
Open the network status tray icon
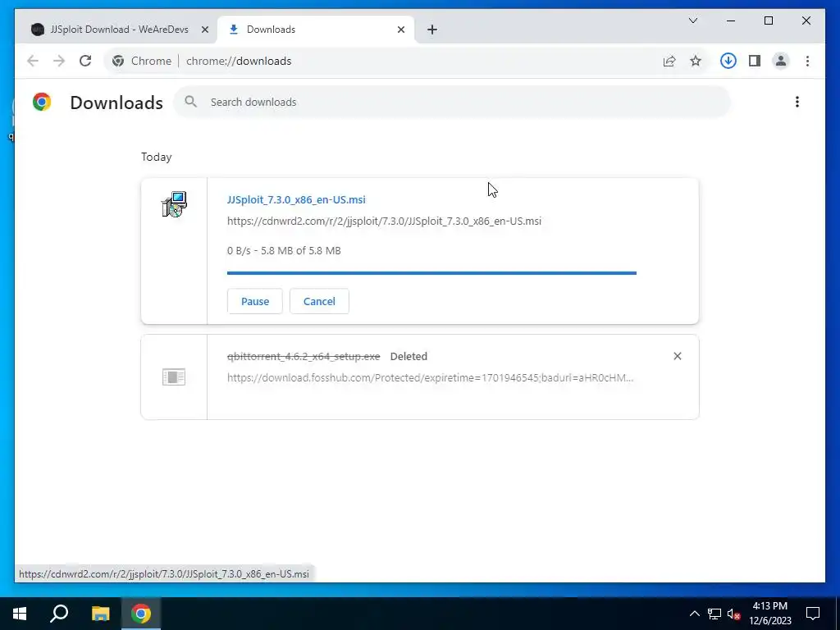(714, 614)
